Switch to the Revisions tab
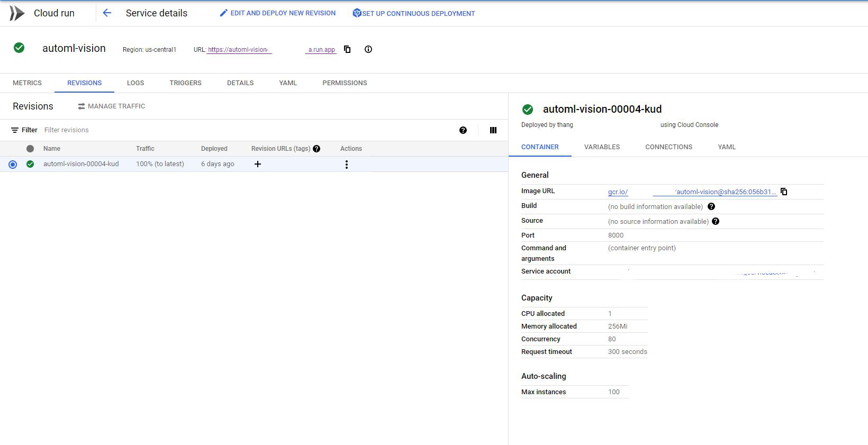Screen dimensions: 868x445 [84, 83]
